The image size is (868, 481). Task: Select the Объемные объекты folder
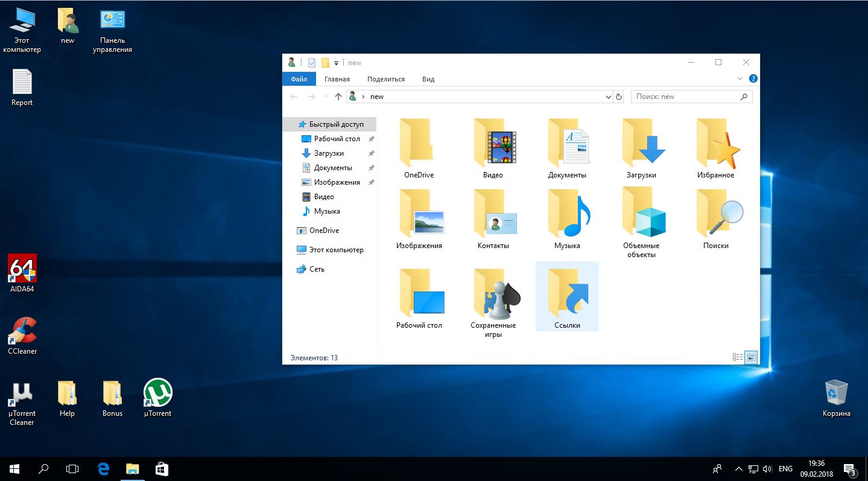641,223
